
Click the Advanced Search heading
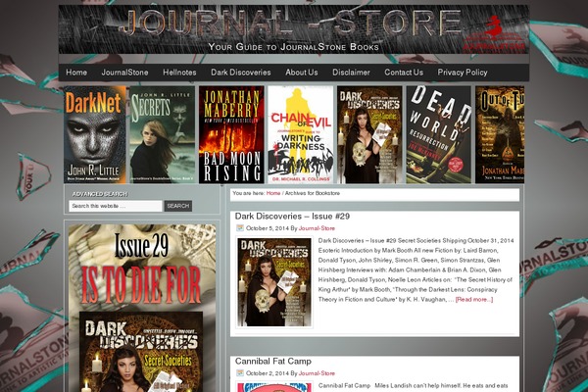click(x=100, y=194)
